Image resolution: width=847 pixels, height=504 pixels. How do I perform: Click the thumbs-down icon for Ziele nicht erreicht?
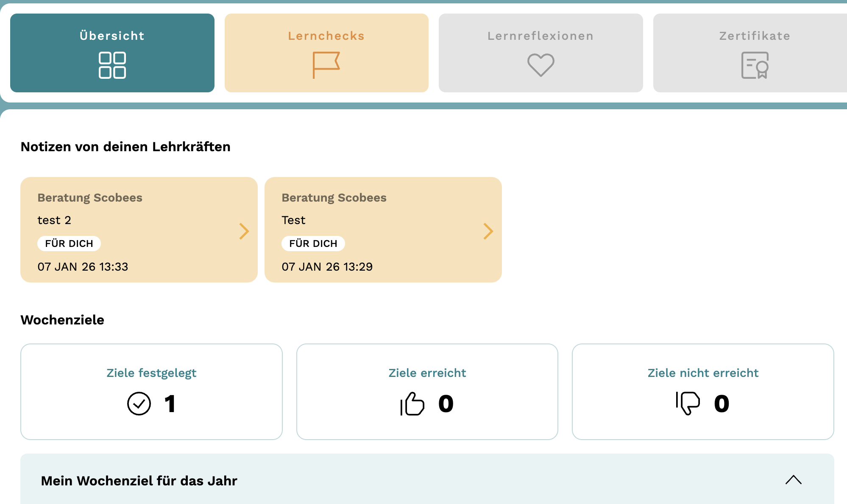coord(688,403)
